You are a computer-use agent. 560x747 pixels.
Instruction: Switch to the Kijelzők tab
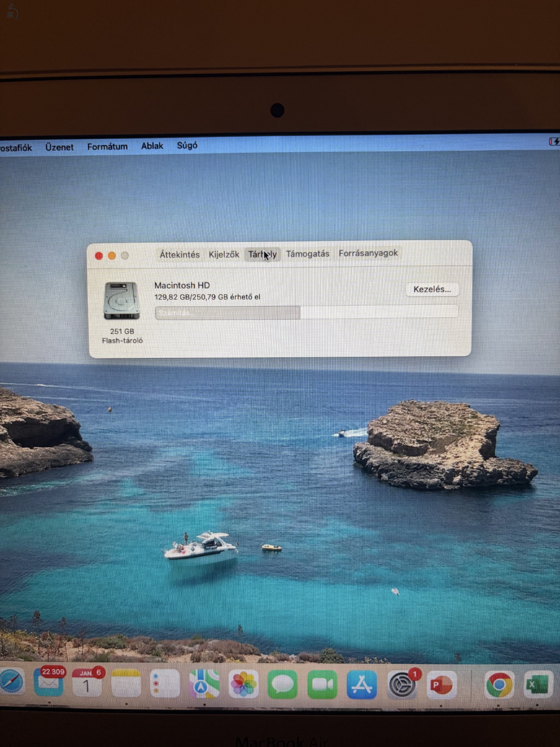(224, 254)
